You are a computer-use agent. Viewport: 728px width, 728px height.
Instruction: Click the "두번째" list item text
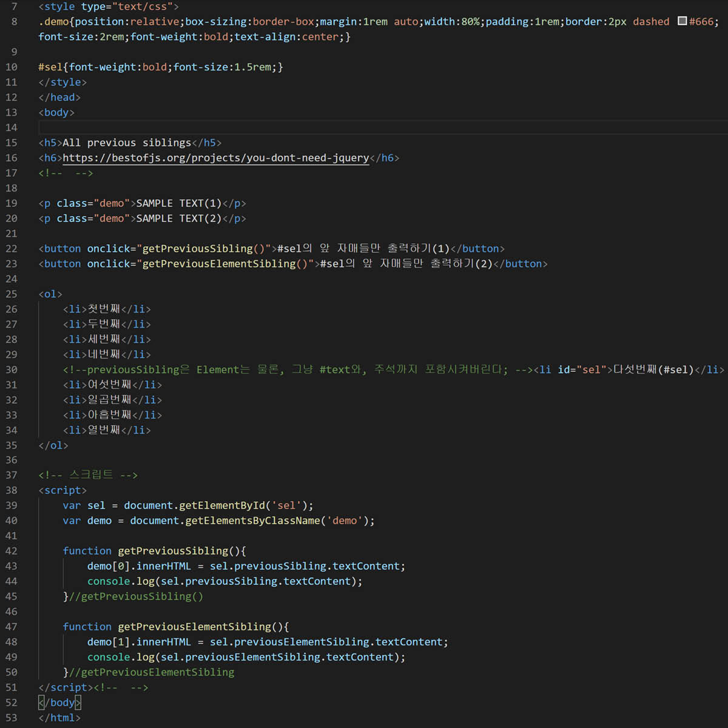pyautogui.click(x=104, y=325)
